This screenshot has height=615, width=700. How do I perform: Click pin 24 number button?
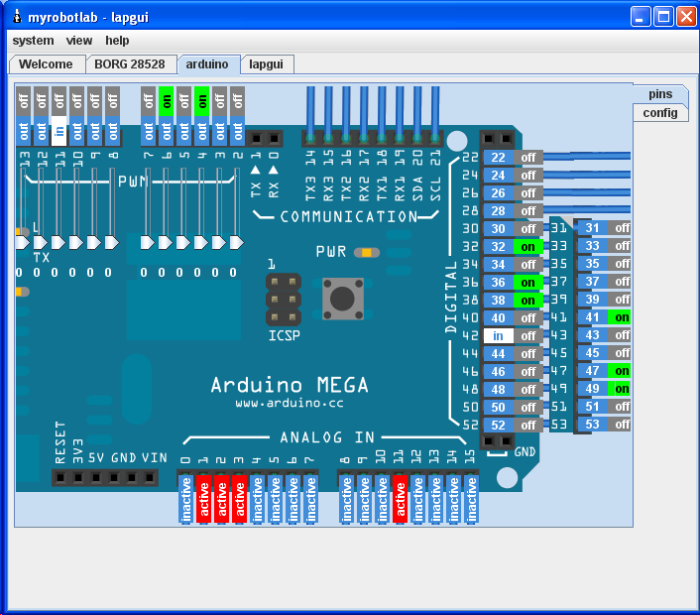[498, 175]
